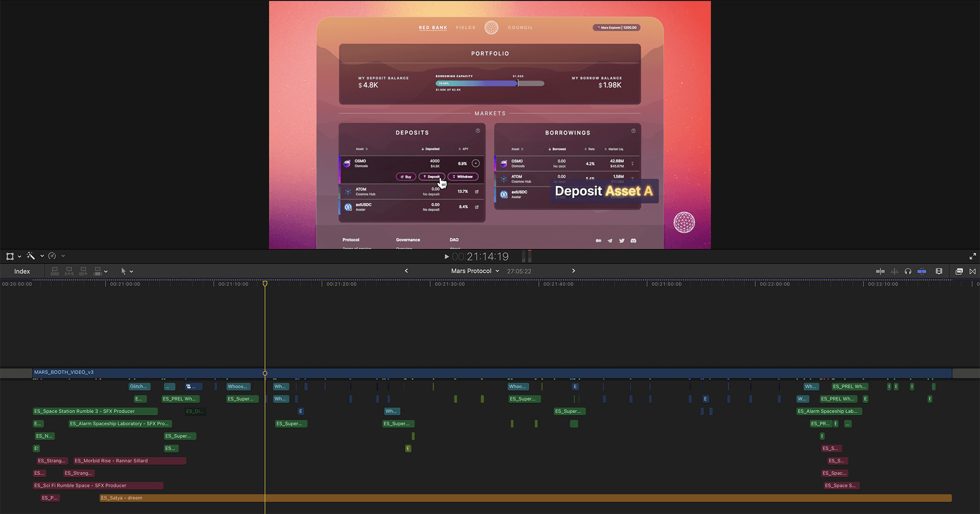
Task: Select the arrow Select tool
Action: pyautogui.click(x=124, y=271)
